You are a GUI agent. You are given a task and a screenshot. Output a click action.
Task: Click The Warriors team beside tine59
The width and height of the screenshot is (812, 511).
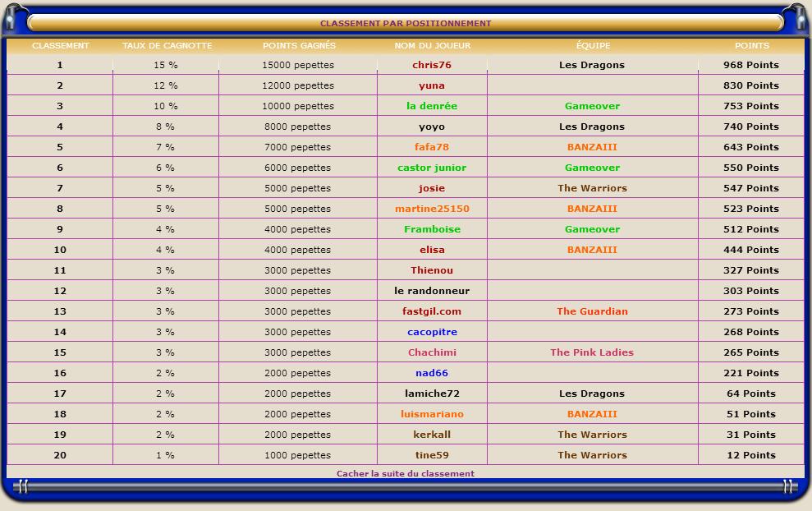pyautogui.click(x=591, y=455)
